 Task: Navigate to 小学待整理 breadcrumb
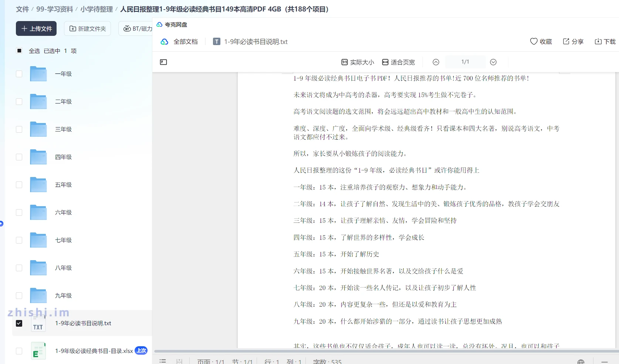(97, 9)
